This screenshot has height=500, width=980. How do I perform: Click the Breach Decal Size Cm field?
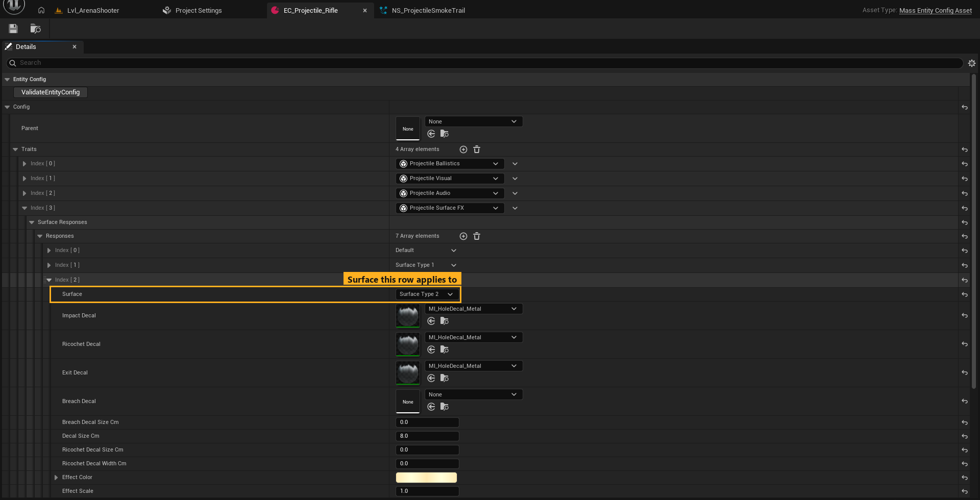coord(427,422)
